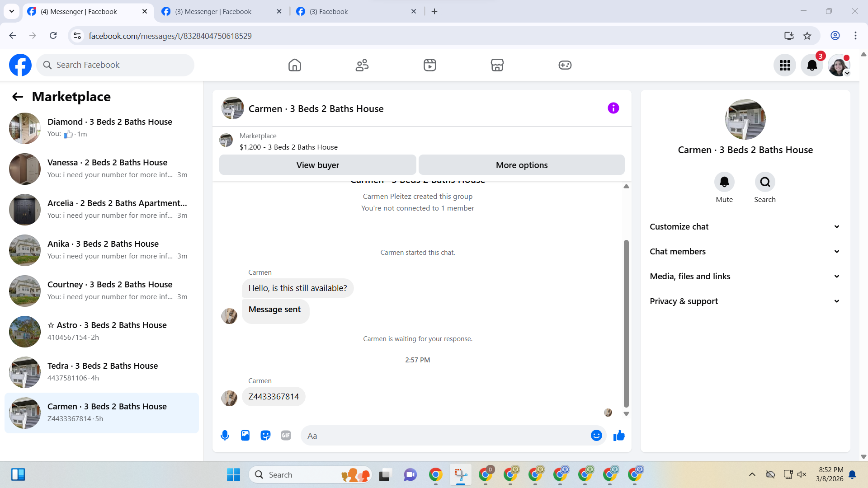Click the chat message scrollbar
Screen dimensions: 868x488
click(626, 323)
